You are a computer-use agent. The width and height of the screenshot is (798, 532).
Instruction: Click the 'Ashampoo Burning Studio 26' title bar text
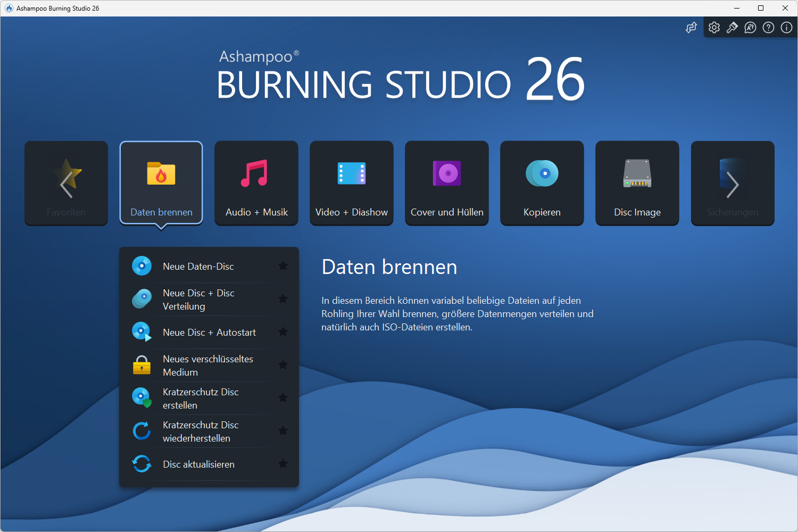click(57, 9)
